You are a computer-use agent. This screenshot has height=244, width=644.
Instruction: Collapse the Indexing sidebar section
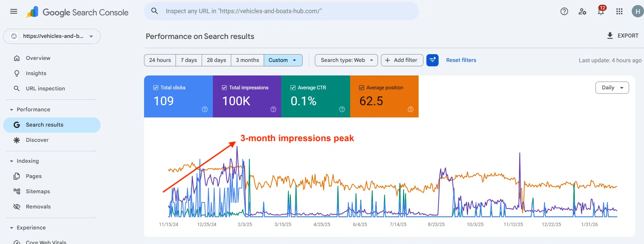12,161
